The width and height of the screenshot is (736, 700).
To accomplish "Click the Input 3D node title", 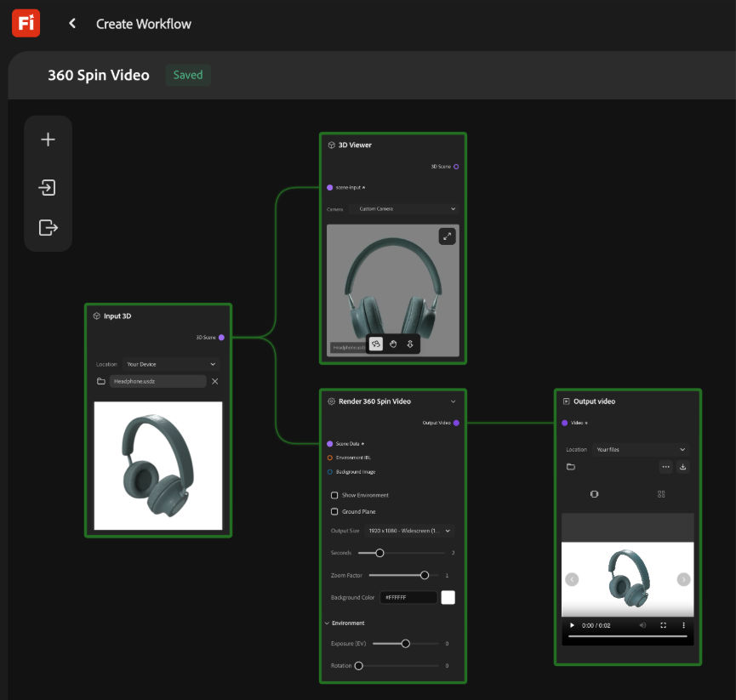I will (x=117, y=316).
